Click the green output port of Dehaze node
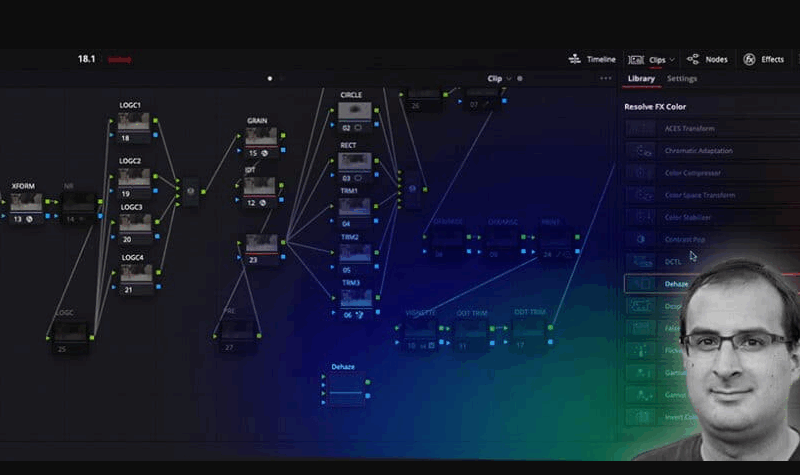 368,382
